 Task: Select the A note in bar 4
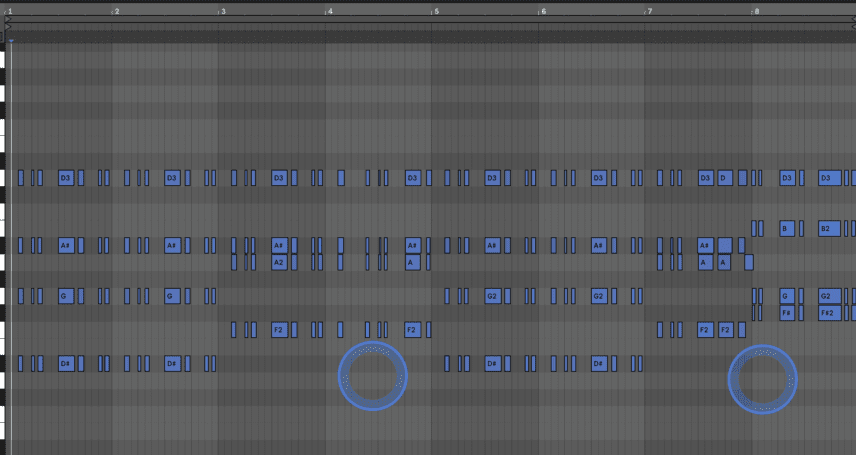click(413, 262)
